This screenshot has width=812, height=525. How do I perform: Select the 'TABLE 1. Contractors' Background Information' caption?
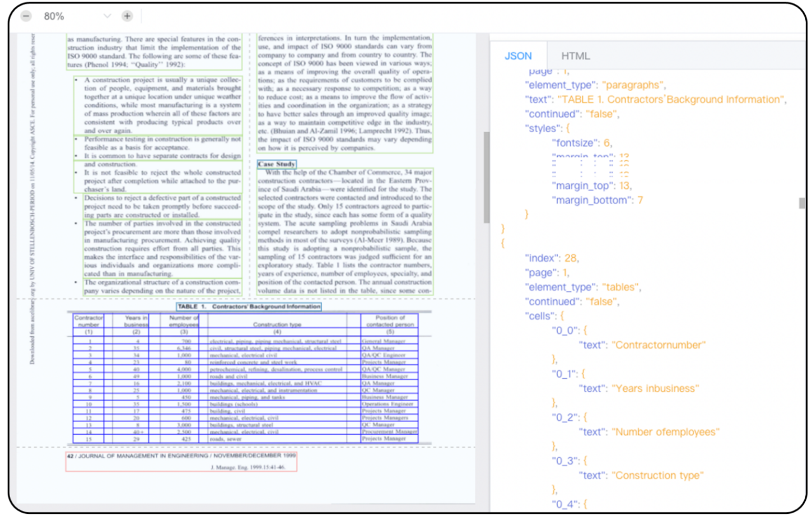point(249,306)
